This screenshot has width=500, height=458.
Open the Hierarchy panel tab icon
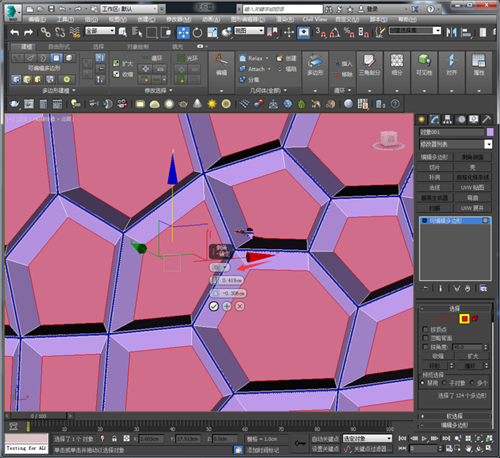click(447, 119)
